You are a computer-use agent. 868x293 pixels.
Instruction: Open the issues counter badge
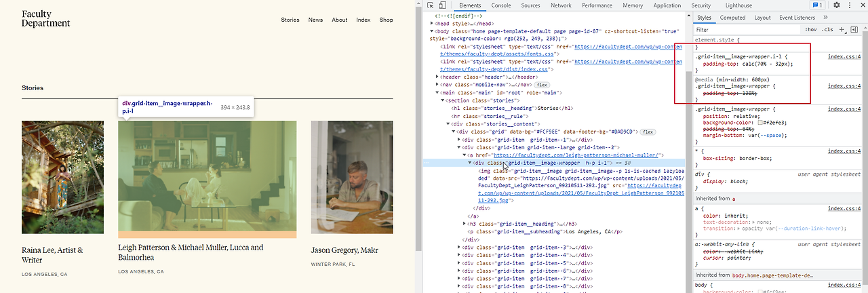[x=818, y=5]
